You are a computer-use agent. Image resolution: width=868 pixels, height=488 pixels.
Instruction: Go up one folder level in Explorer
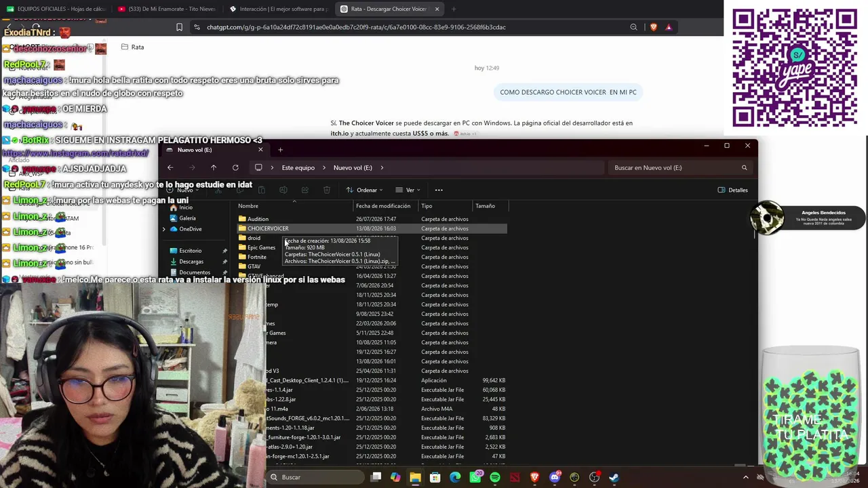coord(214,167)
